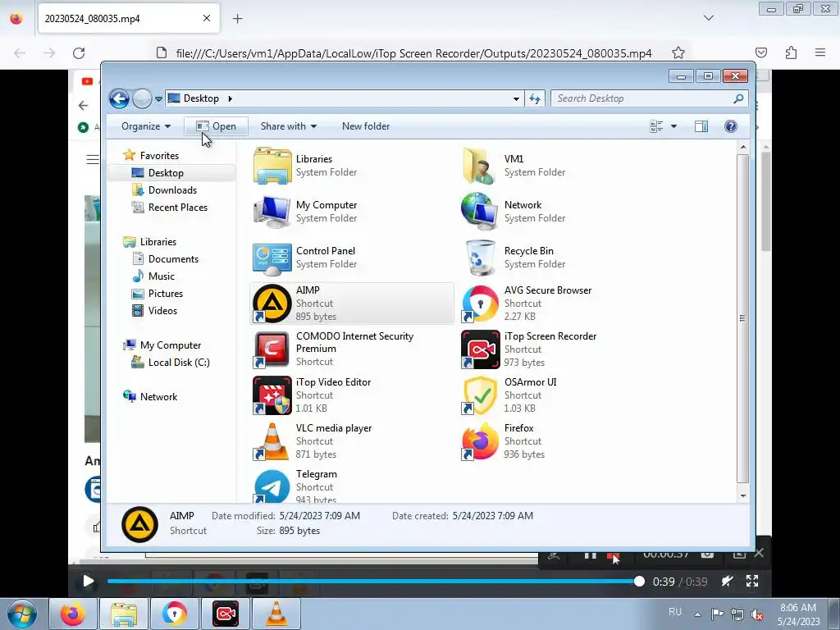This screenshot has height=630, width=840.
Task: Click the Explorer vertical scrollbar thumb
Action: [742, 318]
